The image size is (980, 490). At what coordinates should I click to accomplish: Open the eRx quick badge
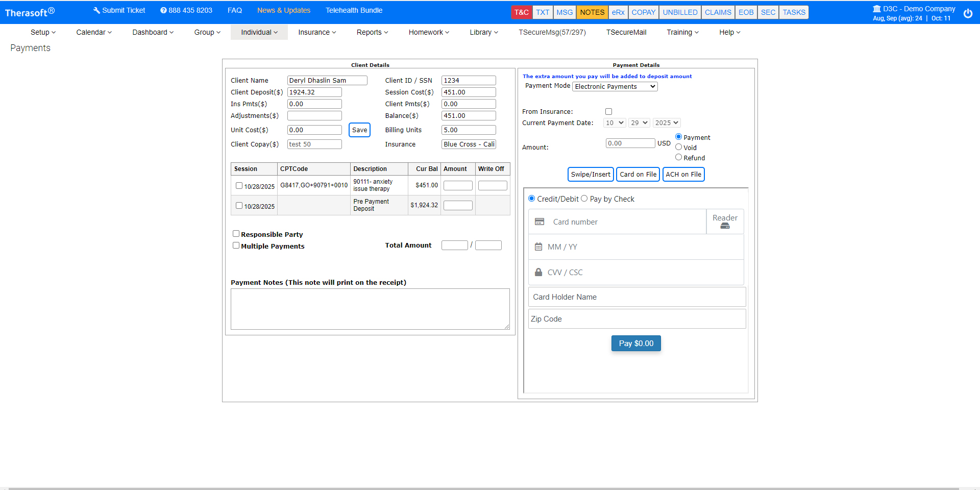point(618,12)
